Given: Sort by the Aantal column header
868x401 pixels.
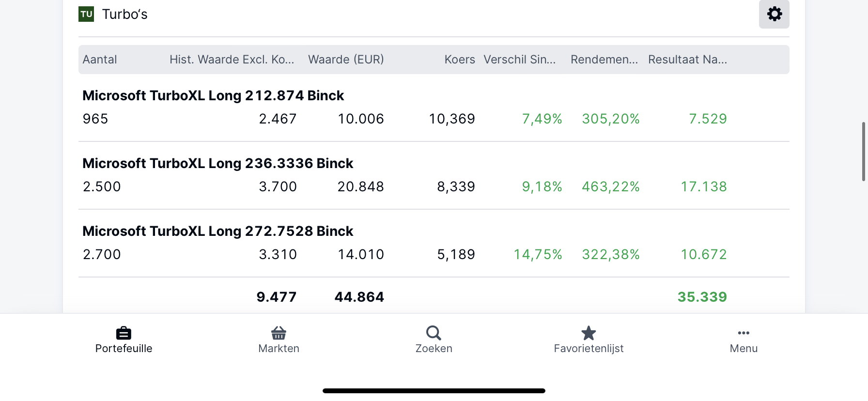Looking at the screenshot, I should 100,60.
